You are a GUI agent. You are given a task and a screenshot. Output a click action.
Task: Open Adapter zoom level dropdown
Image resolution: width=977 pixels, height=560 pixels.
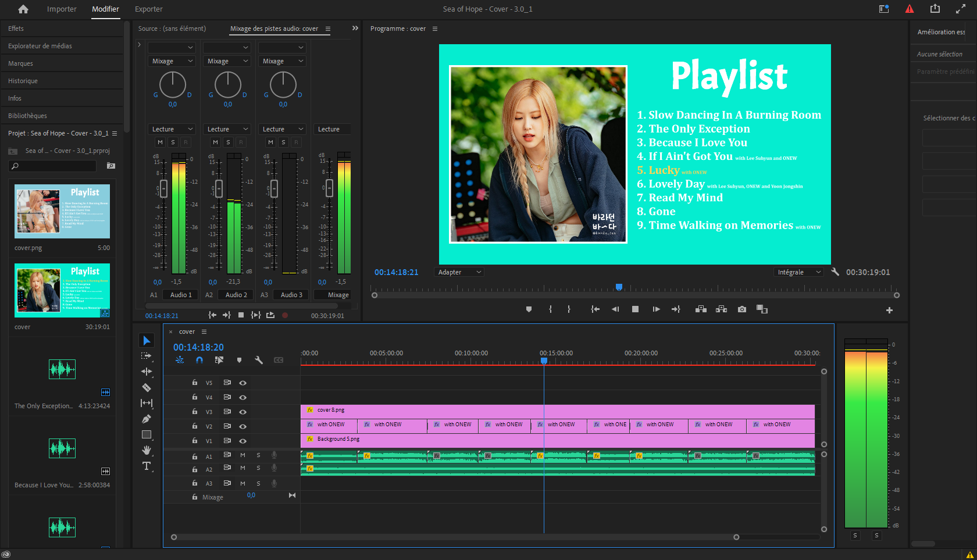tap(459, 272)
